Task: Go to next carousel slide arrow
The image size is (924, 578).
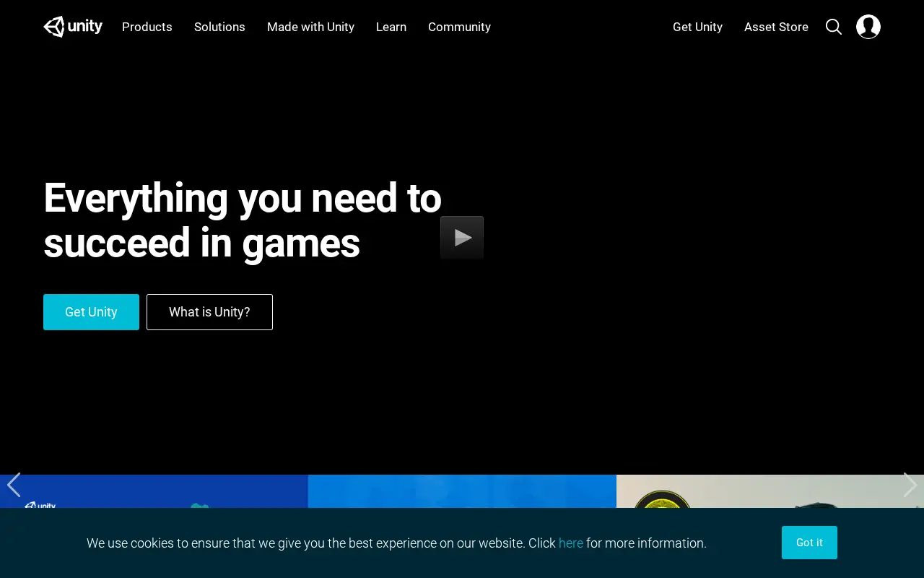Action: coord(910,485)
